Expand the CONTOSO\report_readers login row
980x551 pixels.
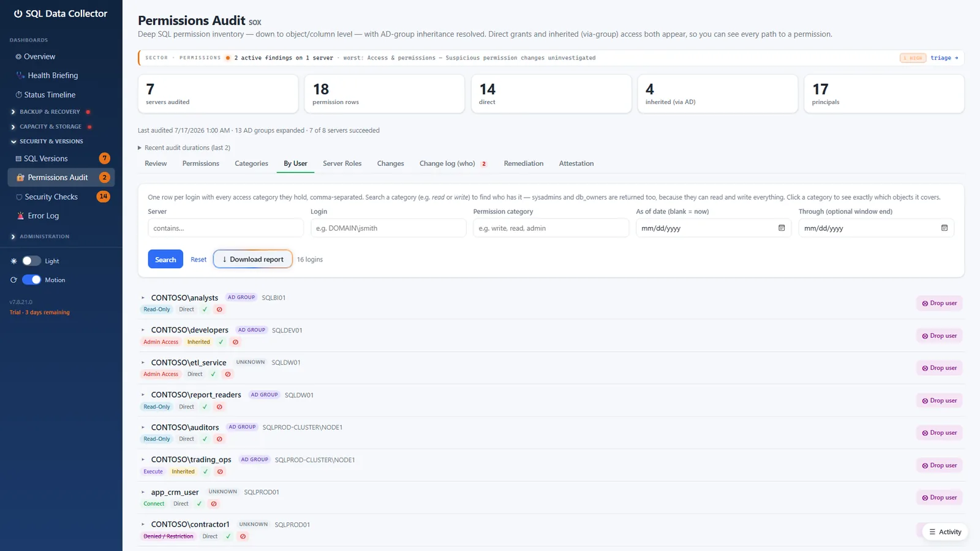click(x=143, y=395)
